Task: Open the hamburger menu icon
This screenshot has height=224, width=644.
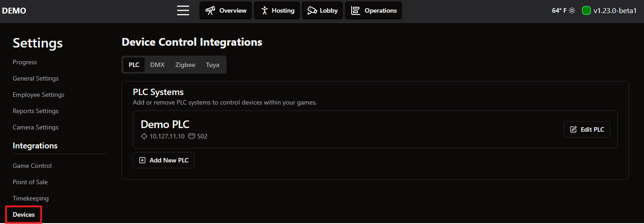Action: point(183,10)
